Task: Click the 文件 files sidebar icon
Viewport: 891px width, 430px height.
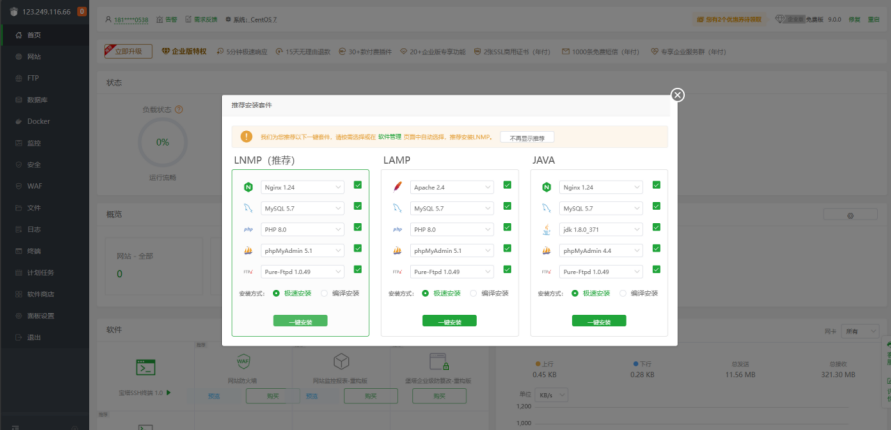Action: pyautogui.click(x=19, y=208)
